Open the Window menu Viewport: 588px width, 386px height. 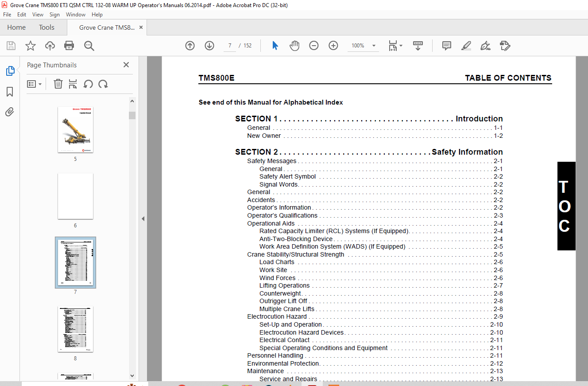[x=76, y=15]
